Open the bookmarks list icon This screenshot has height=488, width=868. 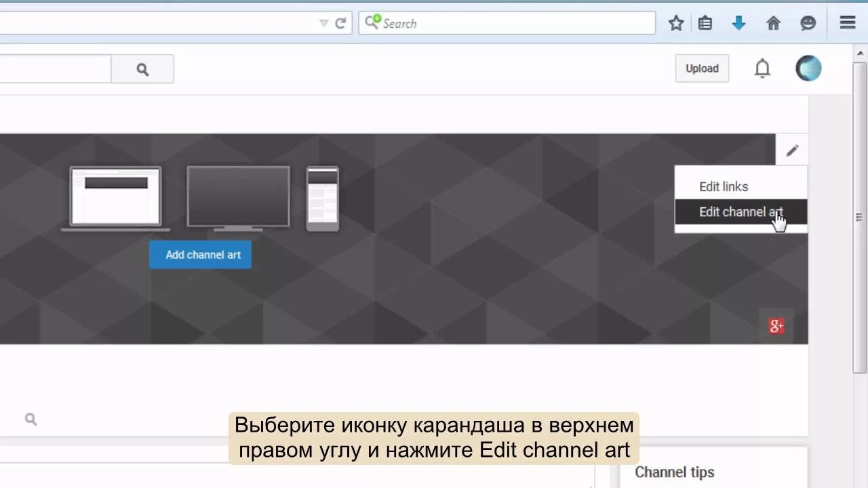pos(705,23)
